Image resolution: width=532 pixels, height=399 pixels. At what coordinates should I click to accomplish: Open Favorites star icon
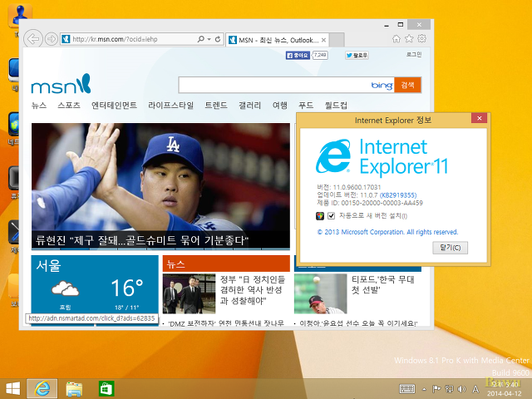(409, 39)
